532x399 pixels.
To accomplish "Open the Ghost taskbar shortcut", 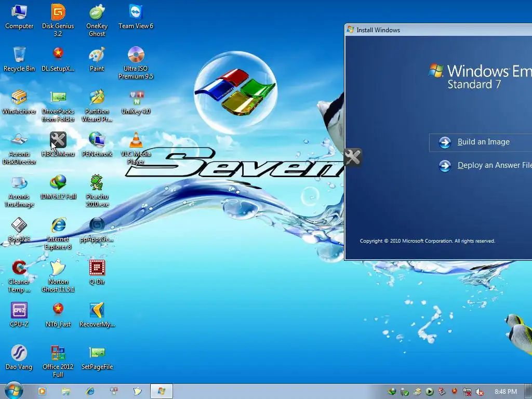I will point(137,391).
